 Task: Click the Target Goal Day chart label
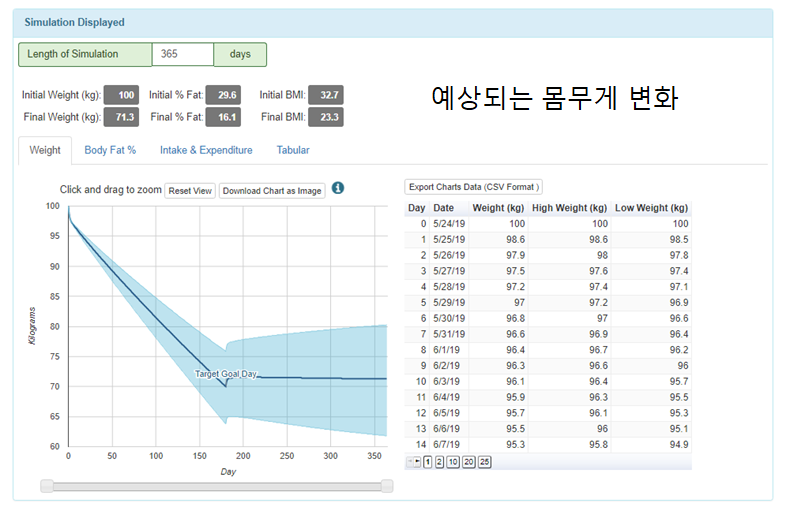click(x=226, y=374)
